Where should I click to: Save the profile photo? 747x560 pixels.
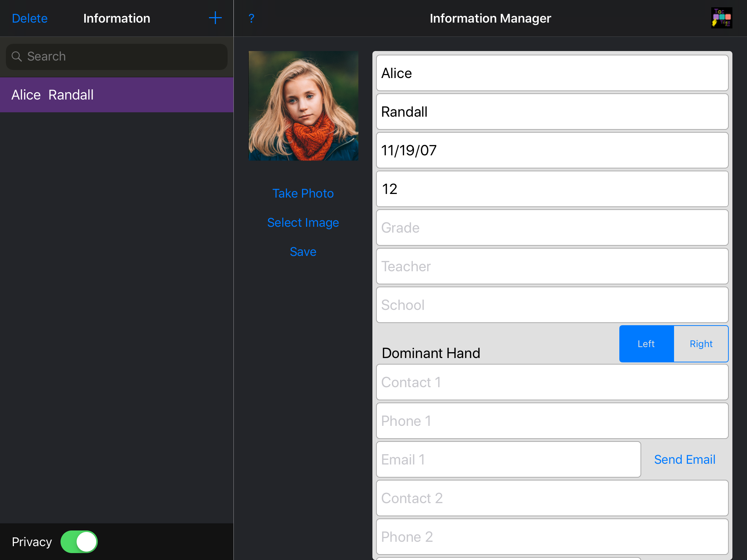pos(303,252)
